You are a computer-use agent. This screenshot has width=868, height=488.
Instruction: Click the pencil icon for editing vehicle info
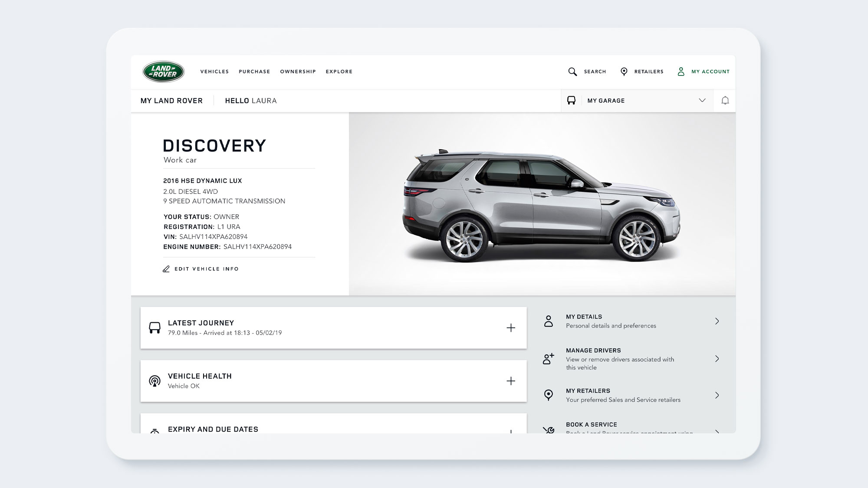click(166, 269)
